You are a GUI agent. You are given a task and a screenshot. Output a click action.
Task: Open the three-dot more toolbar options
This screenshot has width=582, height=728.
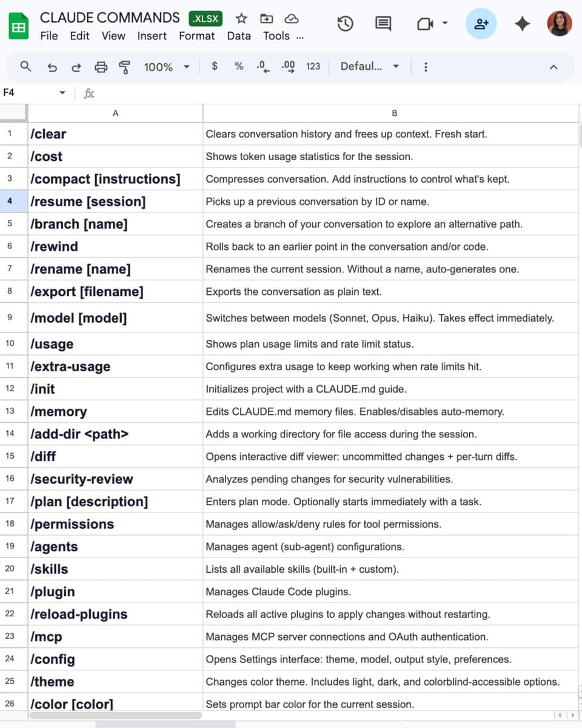click(x=426, y=67)
